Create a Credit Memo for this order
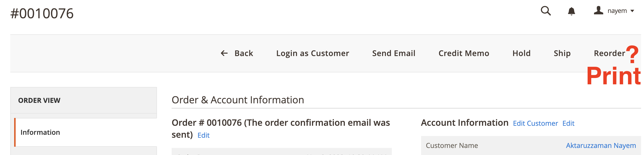 [464, 53]
